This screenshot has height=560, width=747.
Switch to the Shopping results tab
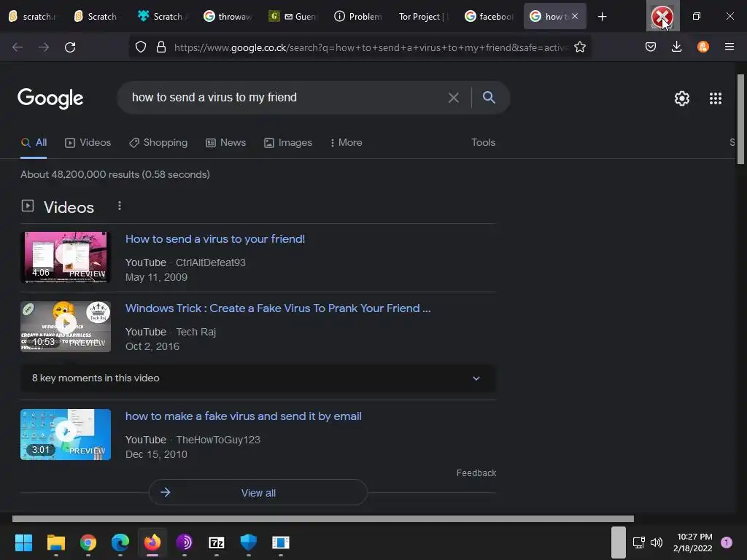[x=158, y=142]
